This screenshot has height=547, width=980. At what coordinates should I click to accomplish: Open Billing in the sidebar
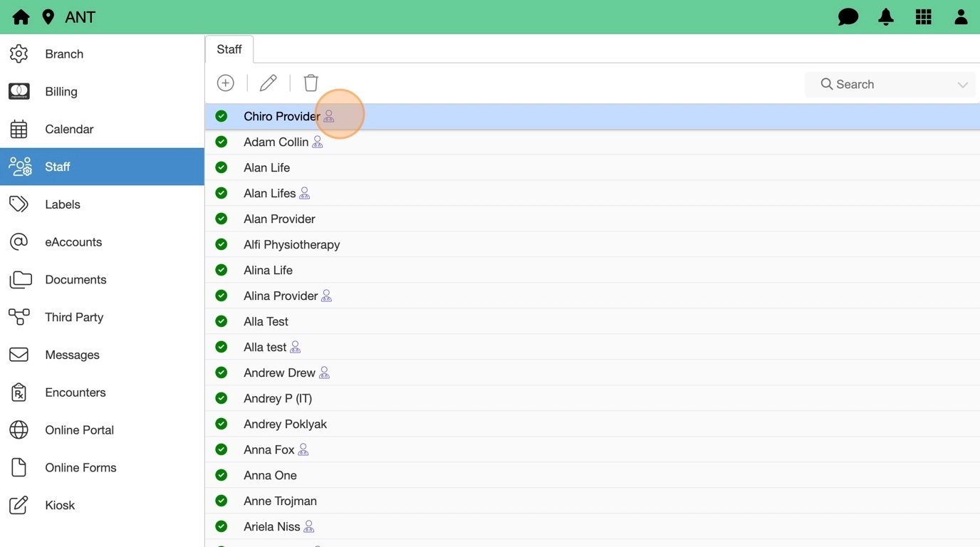61,91
